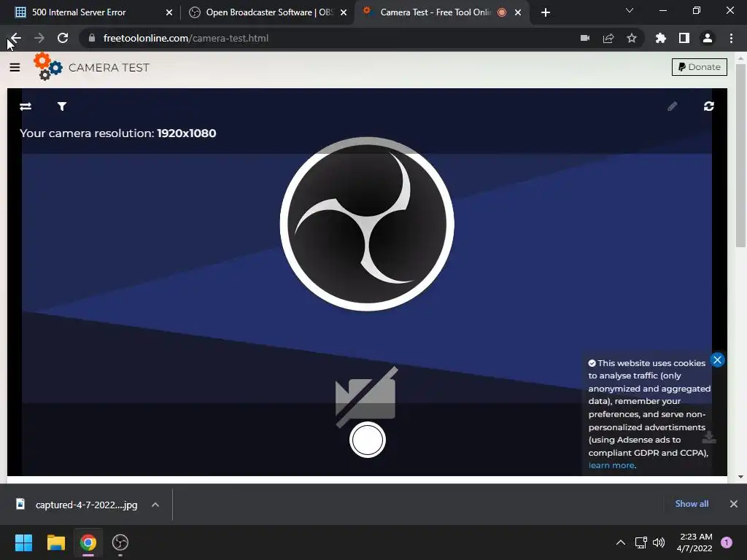This screenshot has width=747, height=560.
Task: Switch to the Open Broadcaster Software tab
Action: point(268,12)
